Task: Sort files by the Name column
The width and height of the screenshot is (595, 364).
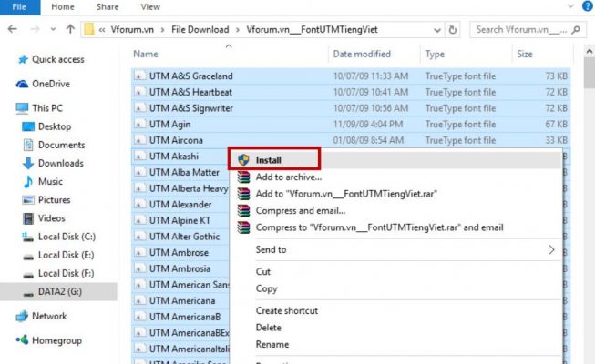Action: pos(146,54)
